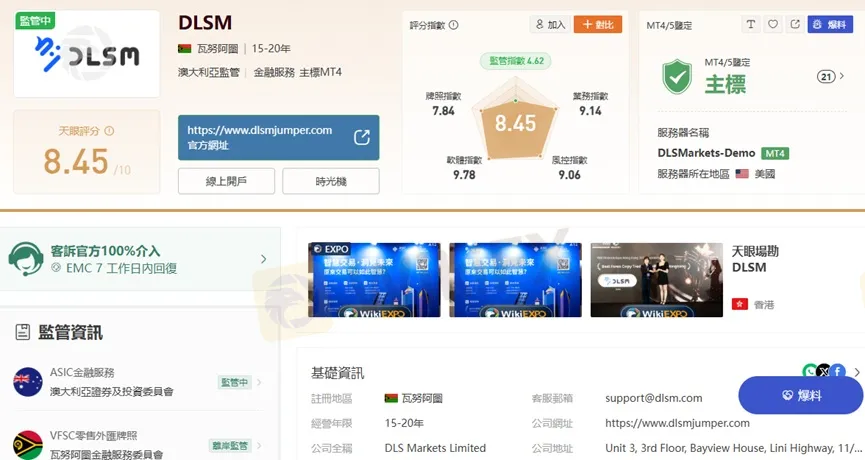Click the 加入 button

coord(550,24)
